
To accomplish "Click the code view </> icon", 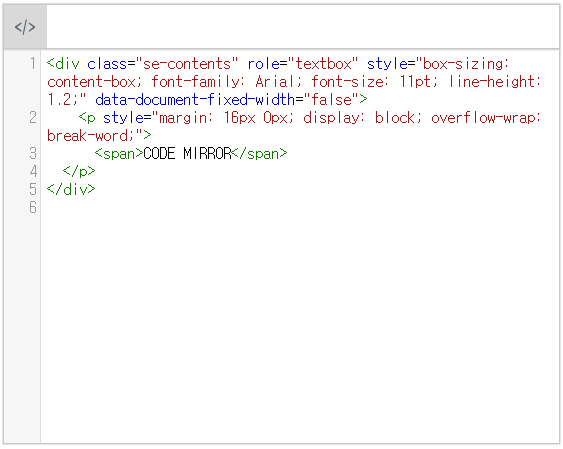I will [x=25, y=27].
